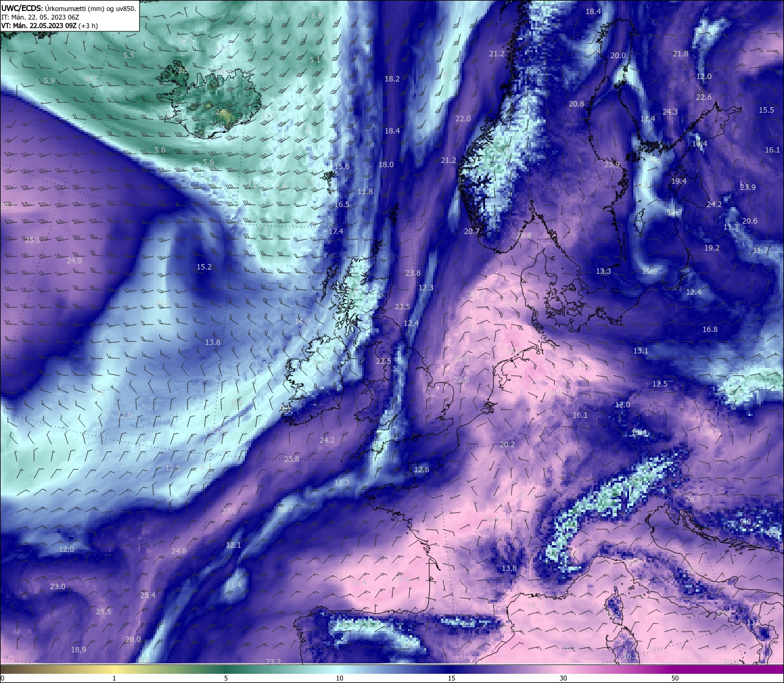Click the 'UWC/ECDS: Úrkomumætti (mm) og uv850.' title
This screenshot has width=784, height=683.
pyautogui.click(x=69, y=8)
